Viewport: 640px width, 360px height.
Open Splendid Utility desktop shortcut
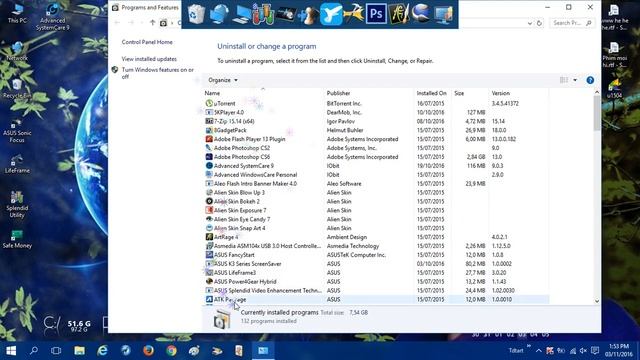pos(17,204)
